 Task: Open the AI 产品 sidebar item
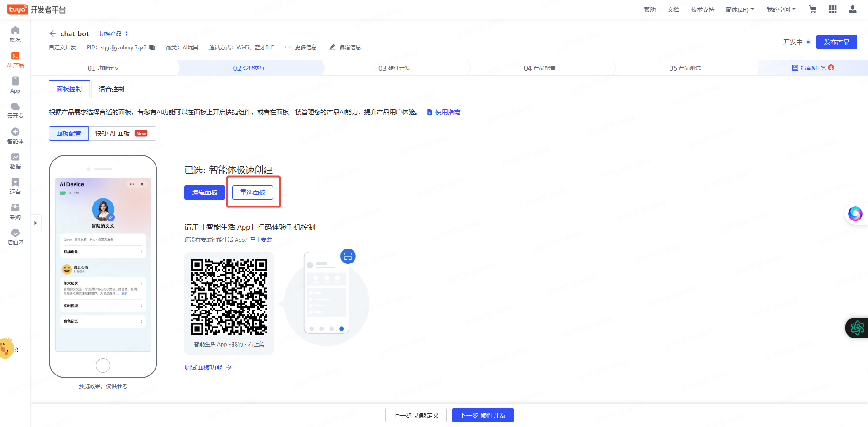15,60
